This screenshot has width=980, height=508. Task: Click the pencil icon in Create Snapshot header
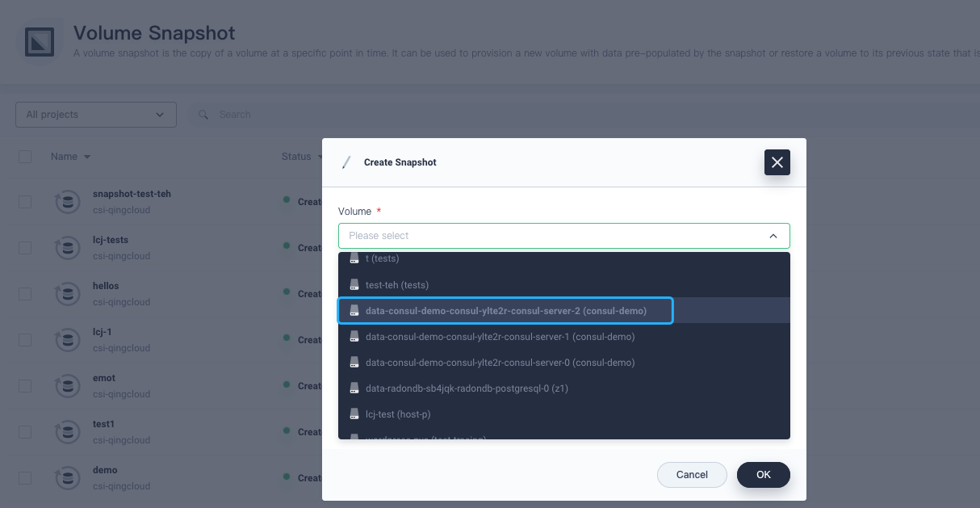click(x=346, y=162)
